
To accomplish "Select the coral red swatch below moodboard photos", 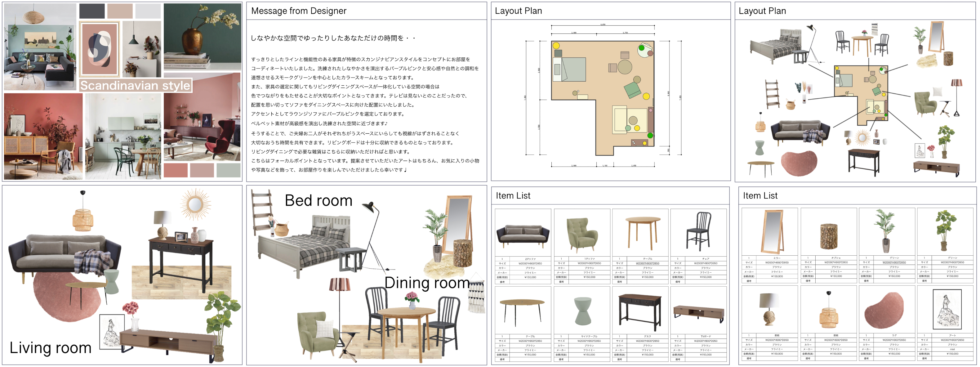I will point(176,170).
